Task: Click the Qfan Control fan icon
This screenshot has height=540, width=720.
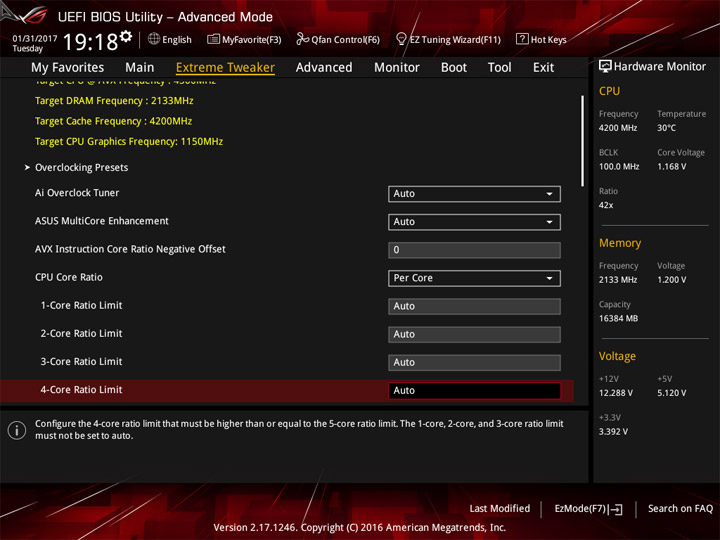Action: pos(302,39)
